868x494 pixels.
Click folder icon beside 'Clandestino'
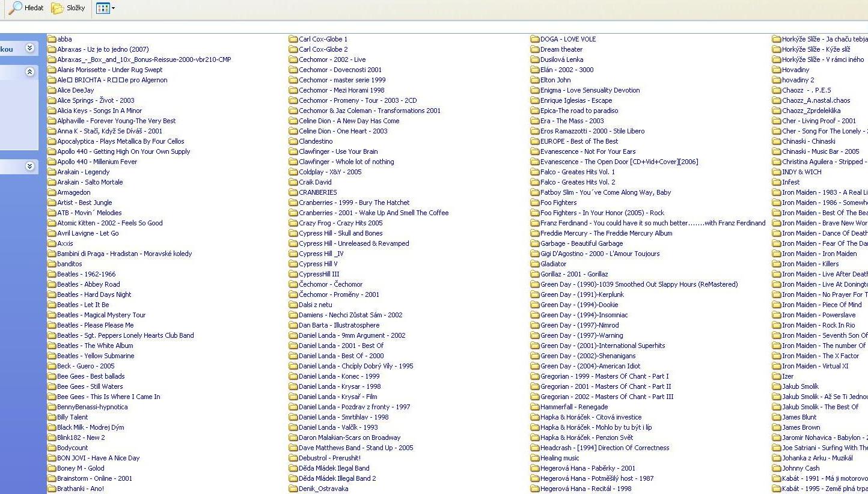click(293, 141)
